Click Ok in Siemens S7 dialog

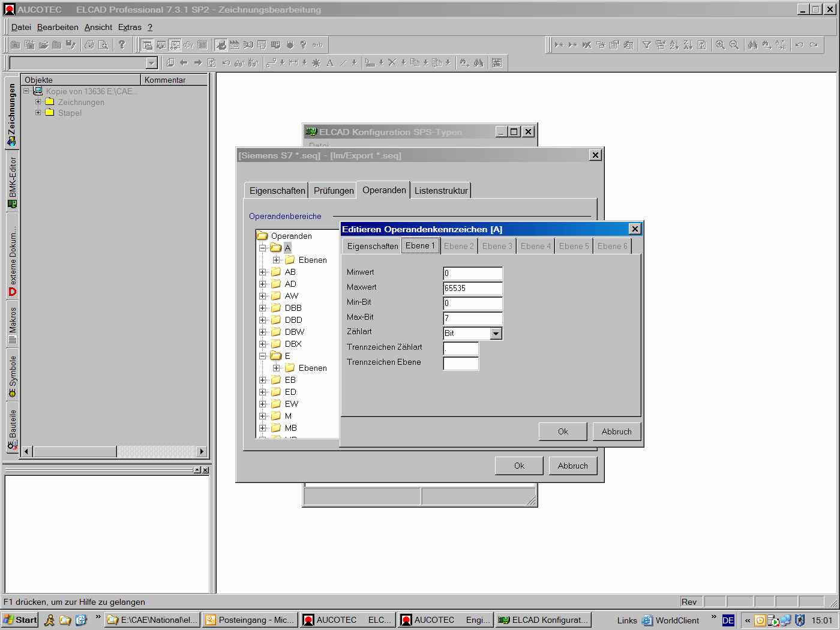(x=519, y=466)
